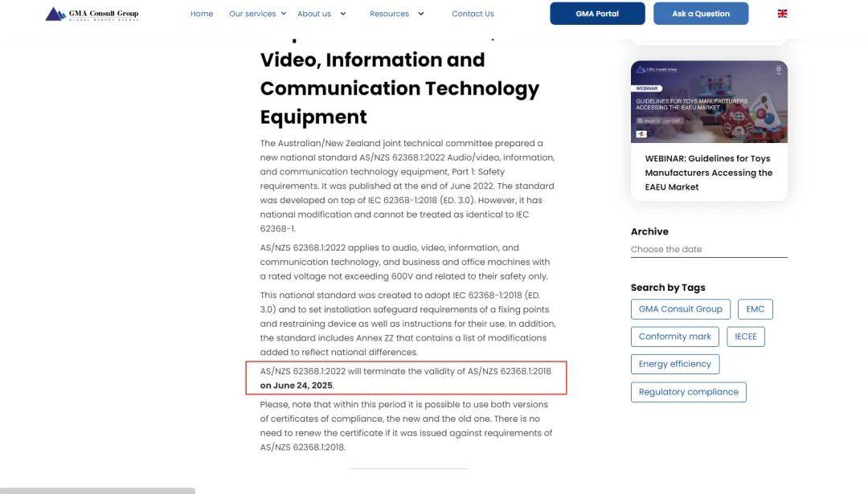Viewport: 868px width, 494px height.
Task: Go to the Contact Us page
Action: (x=473, y=14)
